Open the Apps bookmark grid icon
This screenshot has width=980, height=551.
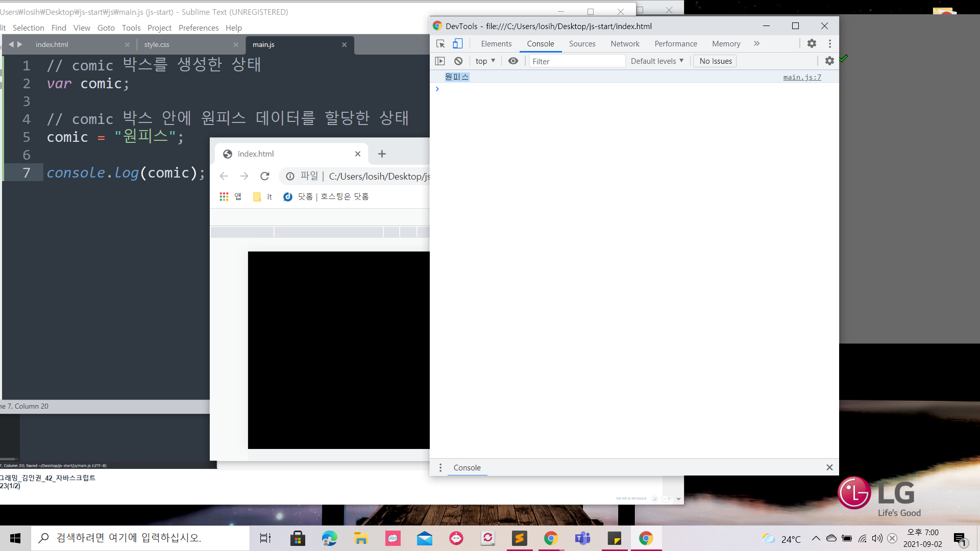pyautogui.click(x=224, y=197)
